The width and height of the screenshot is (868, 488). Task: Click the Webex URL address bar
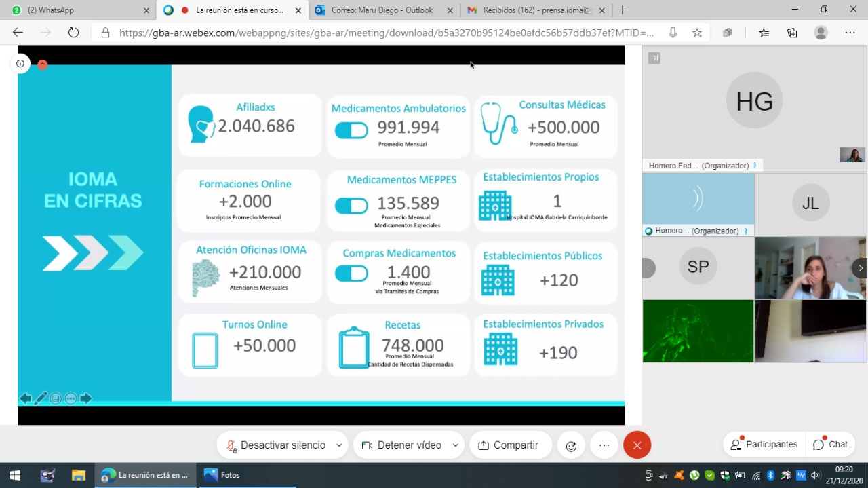pos(387,33)
